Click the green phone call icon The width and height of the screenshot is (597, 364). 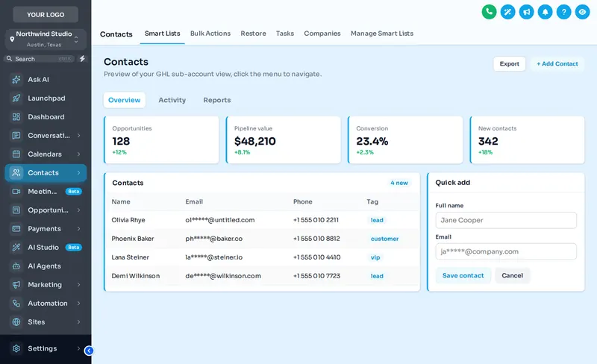[x=489, y=12]
